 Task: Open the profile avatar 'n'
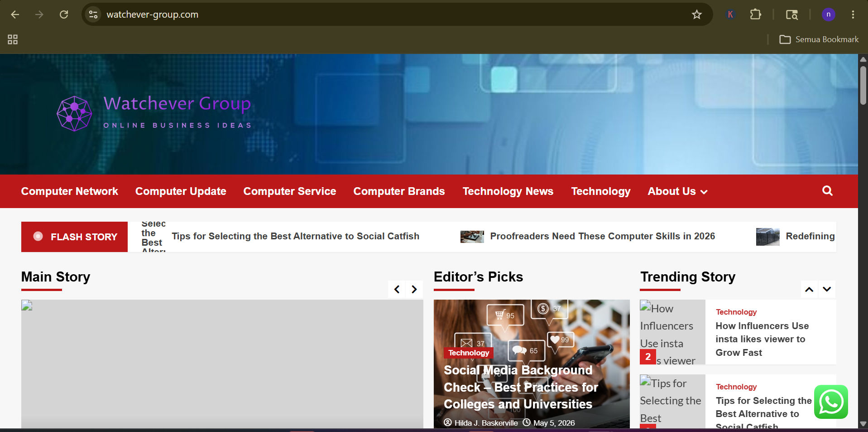pyautogui.click(x=829, y=15)
